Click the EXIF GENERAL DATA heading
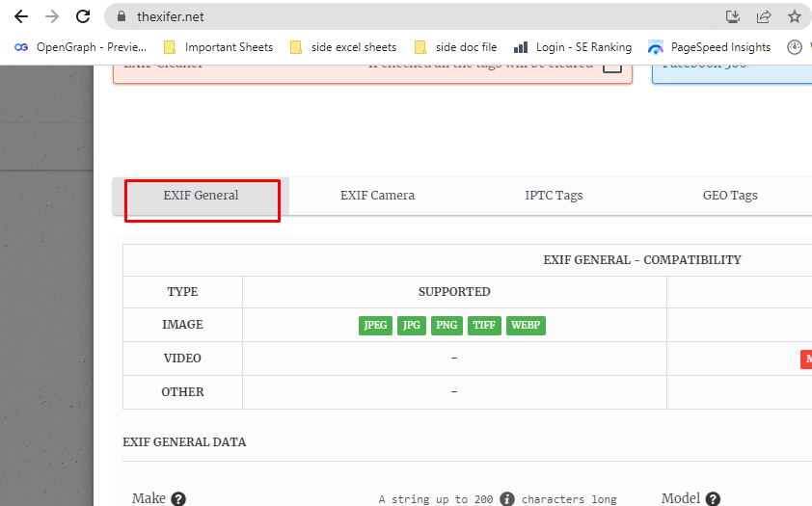 point(184,442)
